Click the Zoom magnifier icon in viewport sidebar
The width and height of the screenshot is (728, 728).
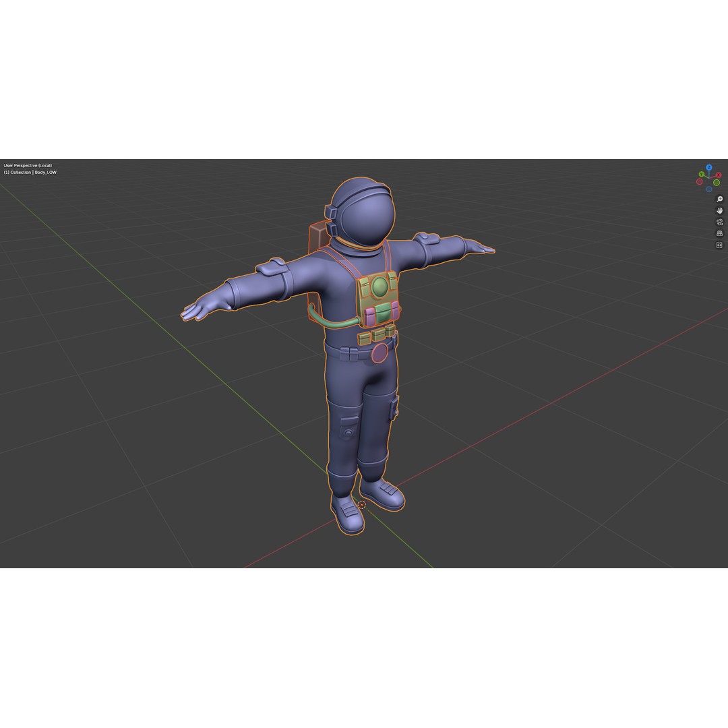[719, 199]
